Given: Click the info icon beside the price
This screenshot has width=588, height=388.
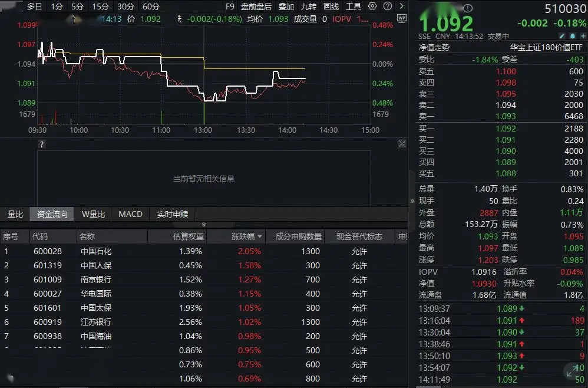Looking at the screenshot, I should 468,9.
